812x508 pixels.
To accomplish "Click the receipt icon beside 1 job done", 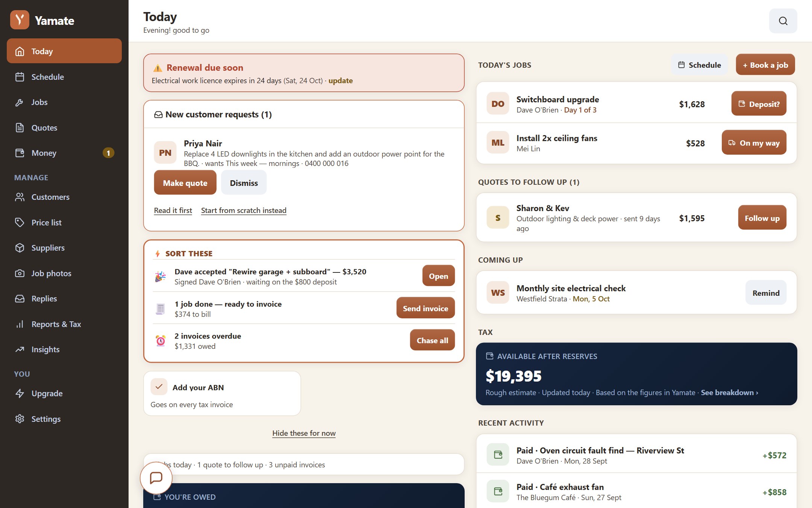I will pos(161,309).
